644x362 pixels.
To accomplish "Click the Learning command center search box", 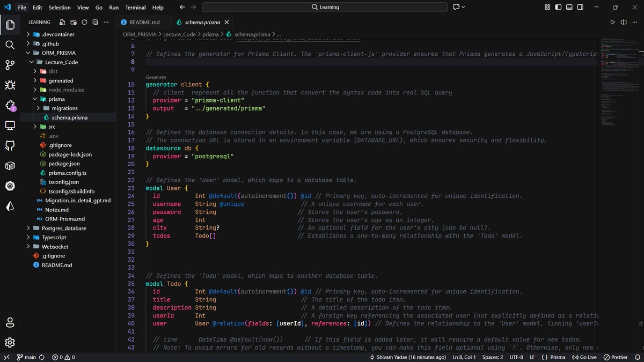I will click(325, 8).
